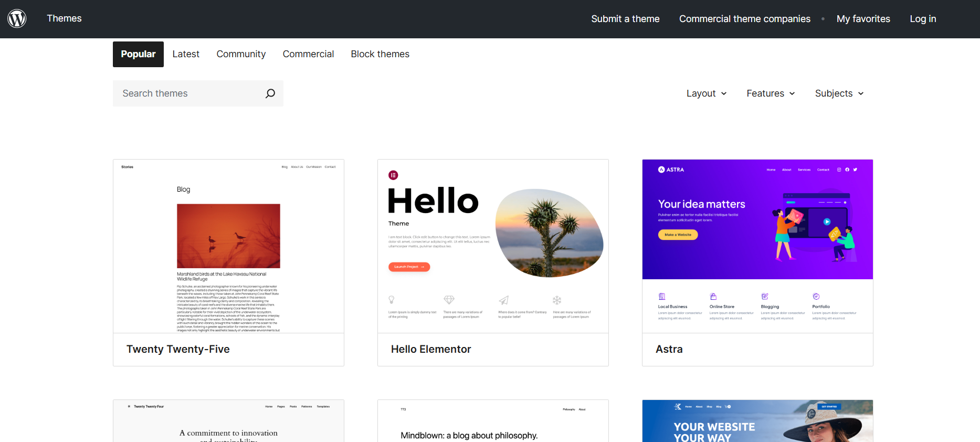This screenshot has width=980, height=442.
Task: Switch to the Block themes tab
Action: (x=380, y=54)
